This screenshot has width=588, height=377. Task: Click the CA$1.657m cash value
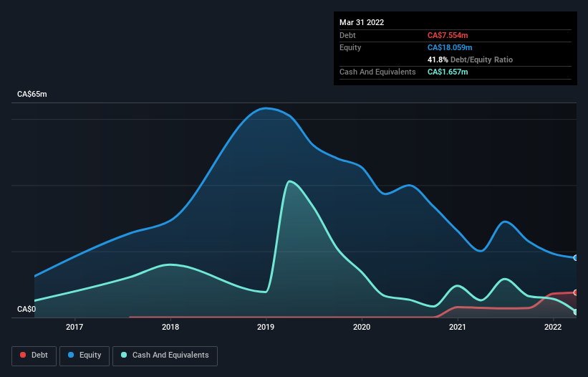448,72
